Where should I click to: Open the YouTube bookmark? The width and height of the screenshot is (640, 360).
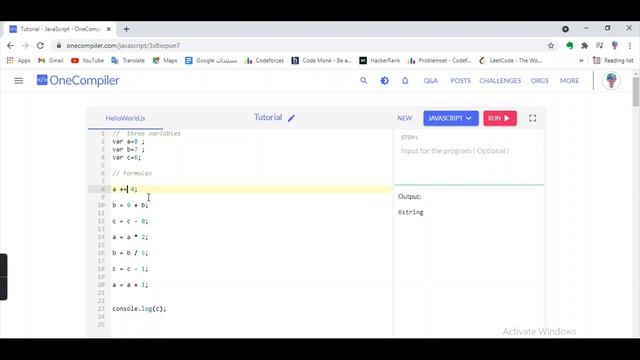point(87,60)
